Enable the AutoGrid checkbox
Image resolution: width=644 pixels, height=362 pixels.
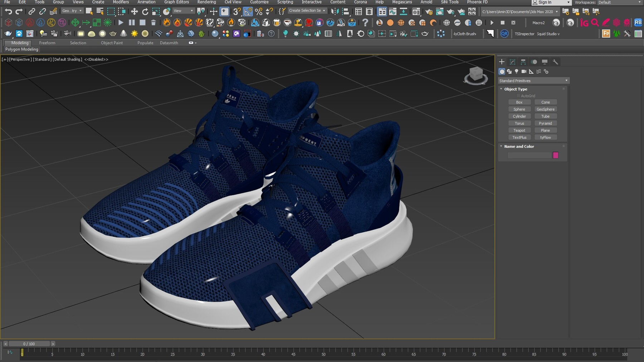[x=519, y=96]
